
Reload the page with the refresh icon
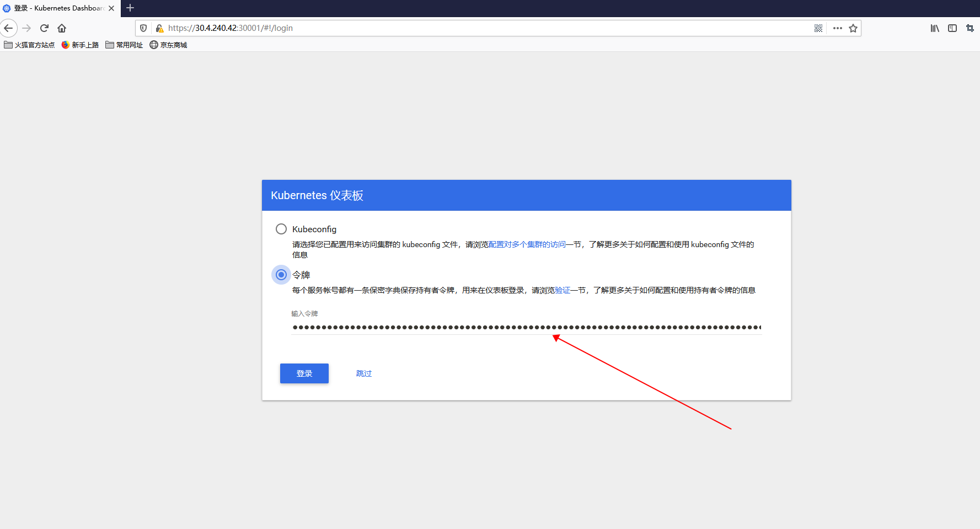[x=44, y=28]
